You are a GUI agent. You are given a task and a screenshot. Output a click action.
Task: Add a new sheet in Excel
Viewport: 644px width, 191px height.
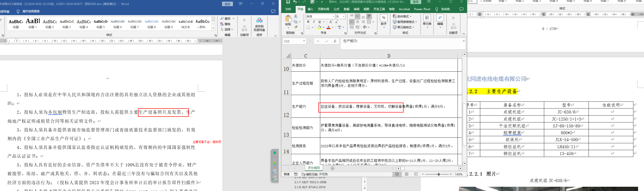332,168
